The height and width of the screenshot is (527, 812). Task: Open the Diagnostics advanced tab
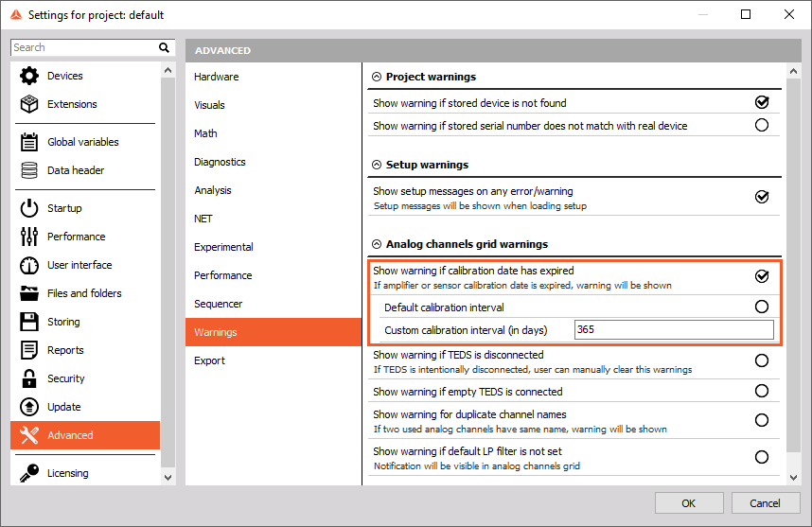(274, 162)
